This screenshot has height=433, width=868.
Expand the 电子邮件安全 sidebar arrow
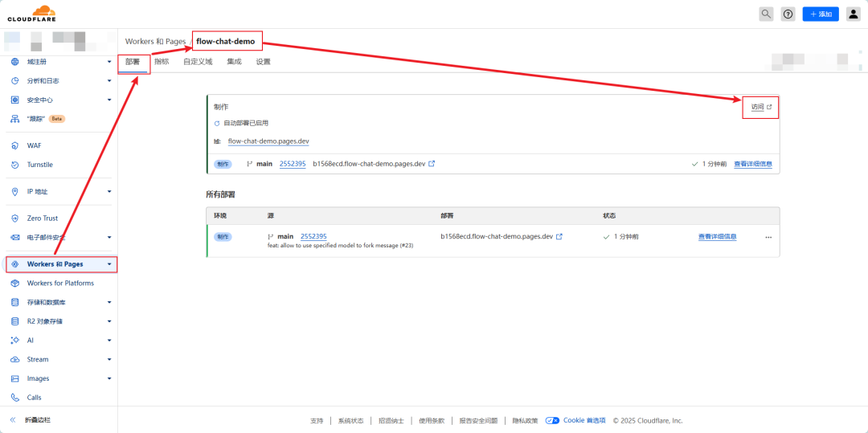coord(109,237)
